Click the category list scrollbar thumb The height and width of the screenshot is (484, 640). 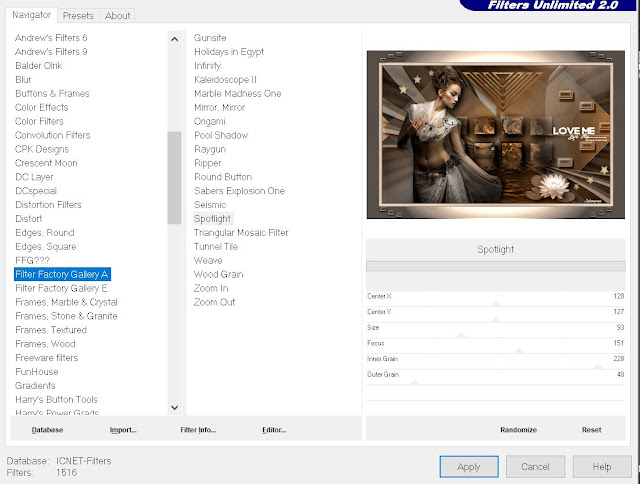174,178
